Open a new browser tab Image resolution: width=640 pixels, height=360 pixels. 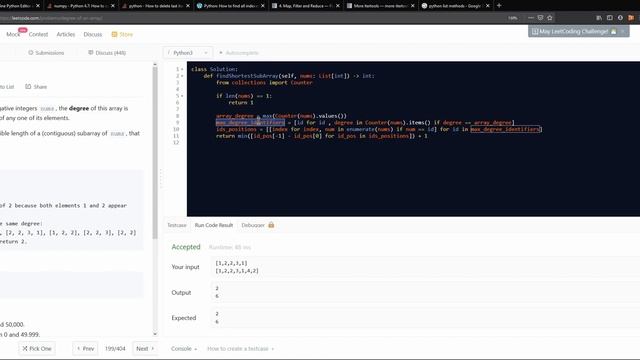[x=499, y=6]
